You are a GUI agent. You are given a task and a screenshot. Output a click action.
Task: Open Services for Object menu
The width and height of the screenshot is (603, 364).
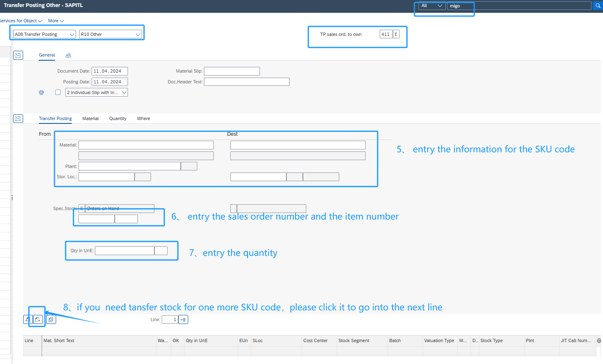click(21, 21)
